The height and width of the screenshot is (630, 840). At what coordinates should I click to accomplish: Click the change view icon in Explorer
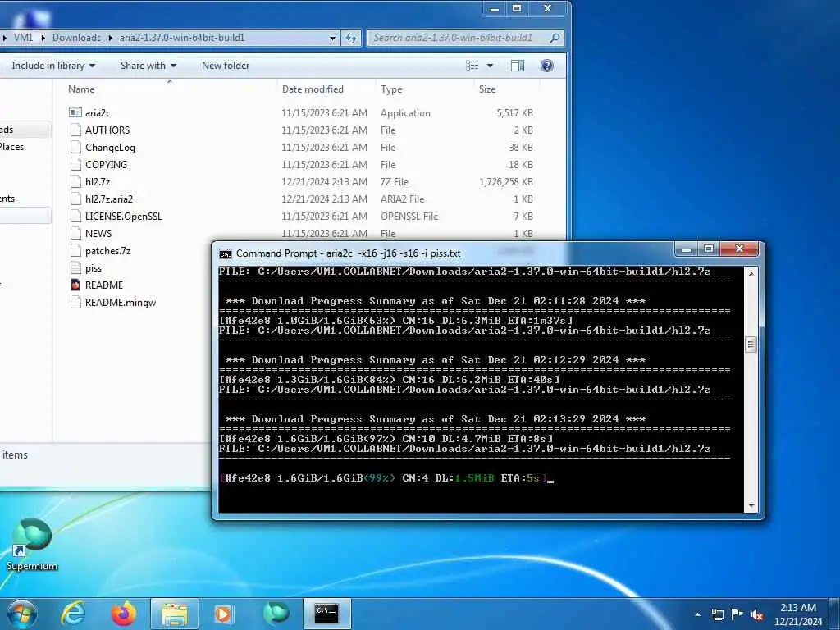tap(472, 66)
